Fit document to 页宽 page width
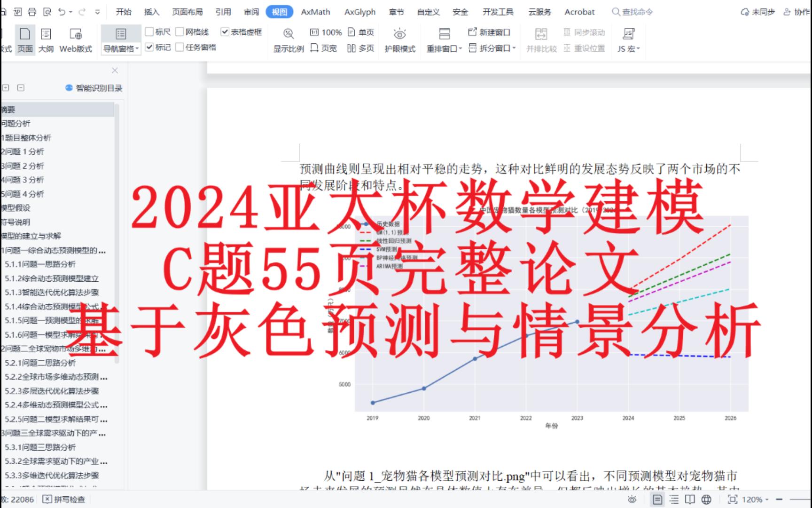Screen dimensions: 812x508 [x=324, y=48]
